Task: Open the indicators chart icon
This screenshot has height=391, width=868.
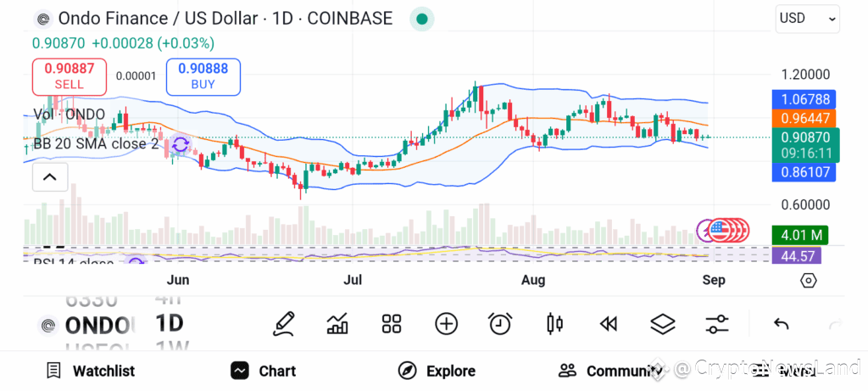Action: click(x=337, y=324)
